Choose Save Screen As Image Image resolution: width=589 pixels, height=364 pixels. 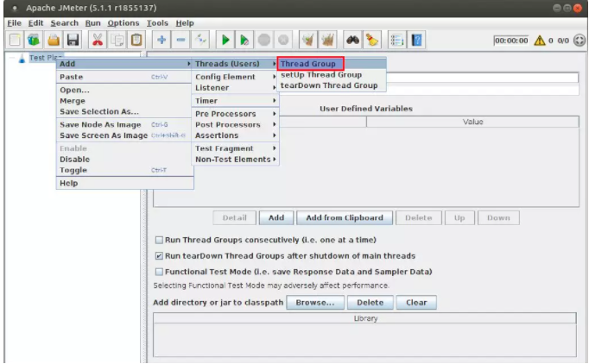click(x=124, y=135)
